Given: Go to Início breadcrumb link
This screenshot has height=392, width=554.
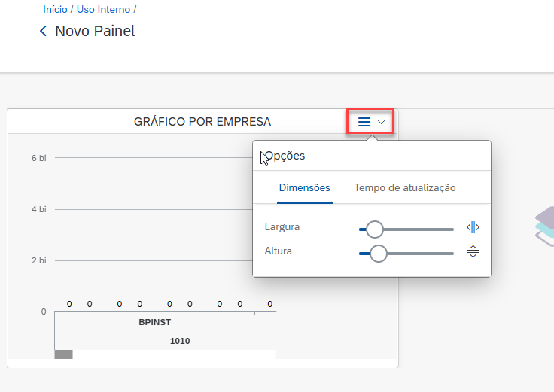Looking at the screenshot, I should [x=55, y=10].
